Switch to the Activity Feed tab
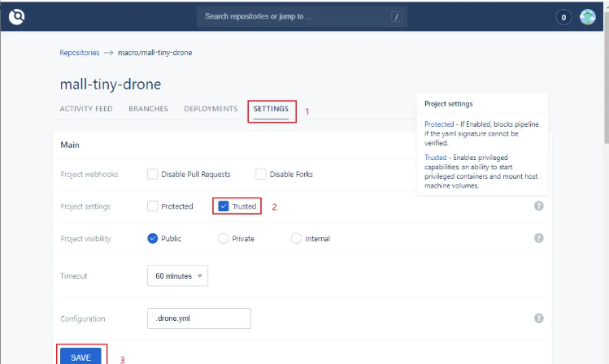 click(x=86, y=109)
